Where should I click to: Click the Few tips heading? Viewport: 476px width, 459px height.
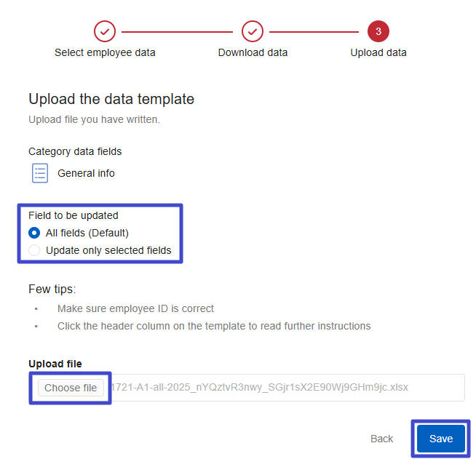52,289
